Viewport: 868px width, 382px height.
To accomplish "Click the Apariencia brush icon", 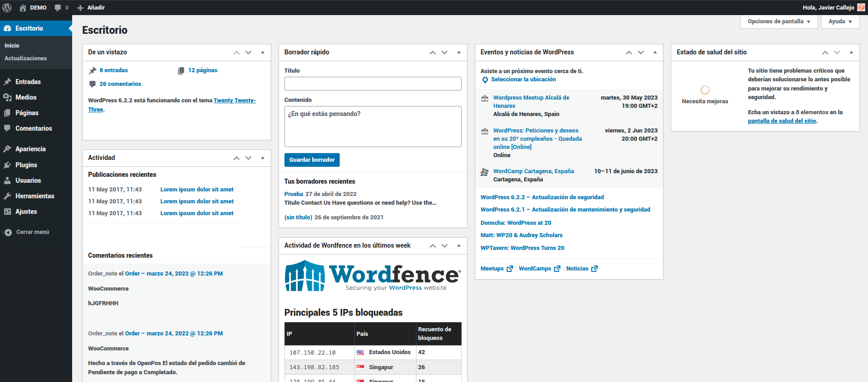I will pos(7,149).
